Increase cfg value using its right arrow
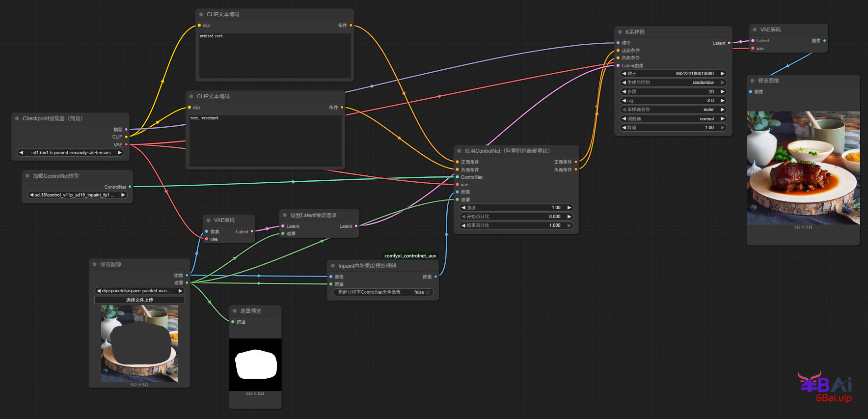The width and height of the screenshot is (868, 419). [722, 101]
